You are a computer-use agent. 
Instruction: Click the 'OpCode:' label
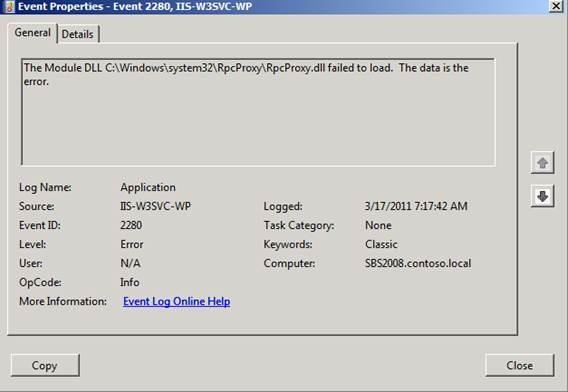[40, 282]
